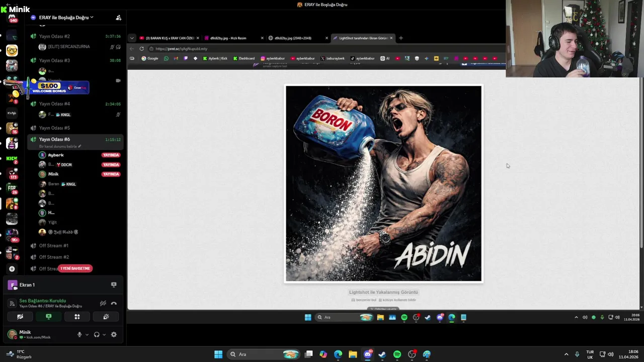Open the Google bookmark
The width and height of the screenshot is (644, 362).
click(x=150, y=58)
